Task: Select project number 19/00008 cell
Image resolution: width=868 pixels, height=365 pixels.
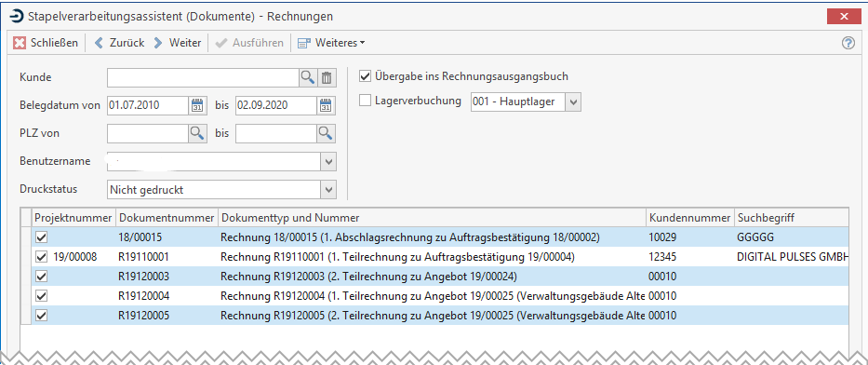Action: [75, 257]
